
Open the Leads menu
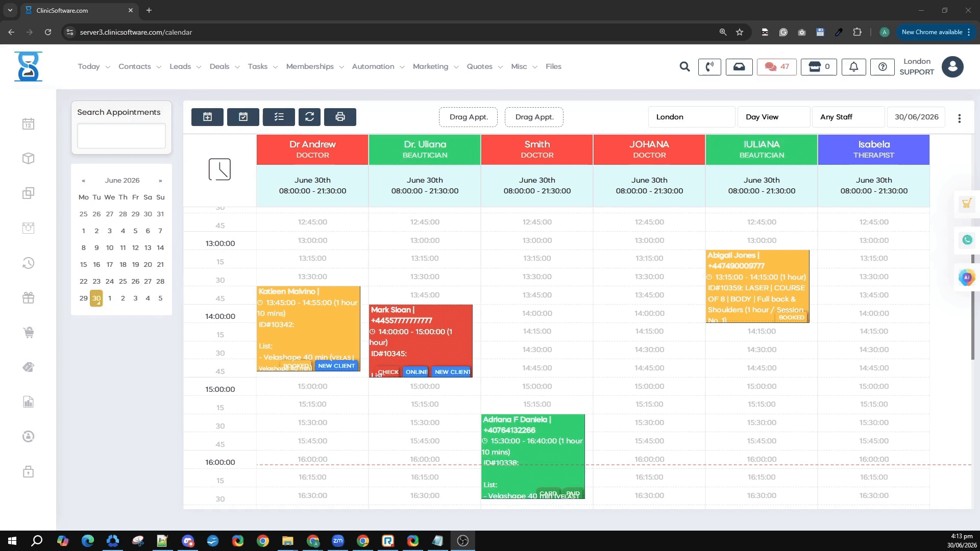click(x=185, y=67)
